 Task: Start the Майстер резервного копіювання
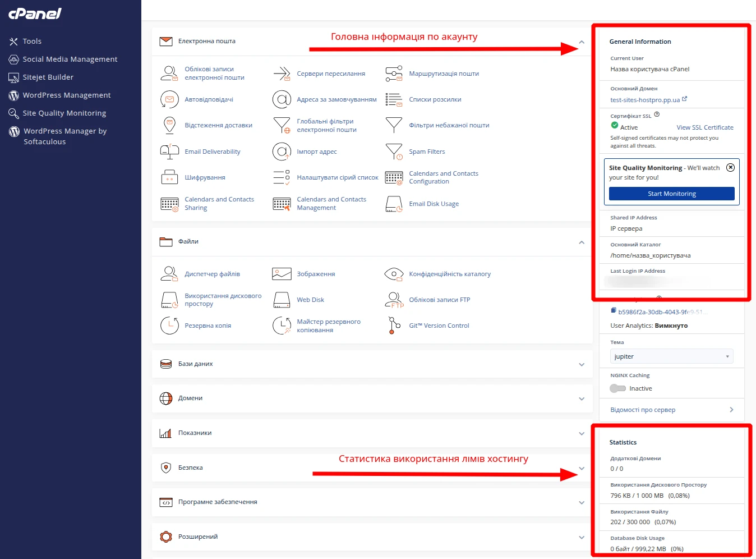point(282,326)
